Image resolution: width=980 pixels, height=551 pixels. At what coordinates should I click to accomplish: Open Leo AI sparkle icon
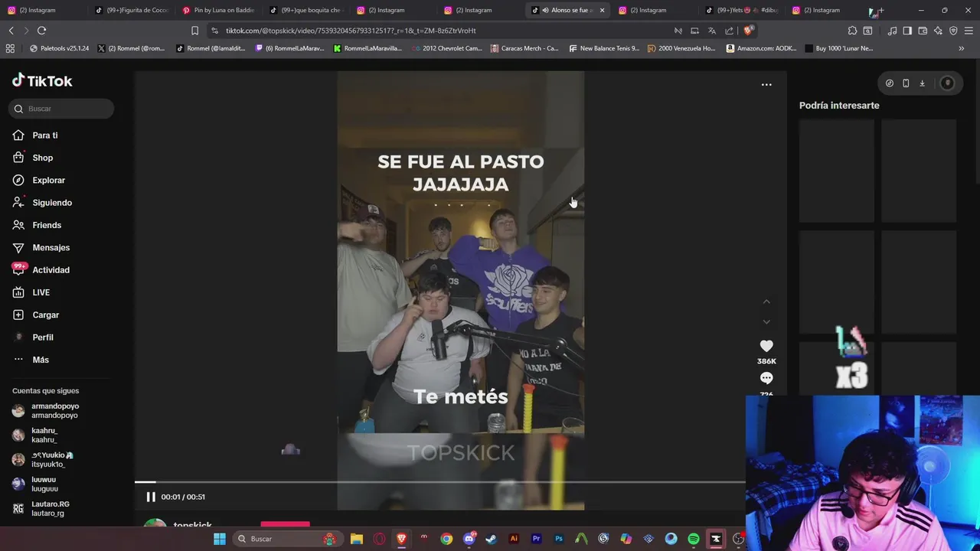[x=938, y=31]
